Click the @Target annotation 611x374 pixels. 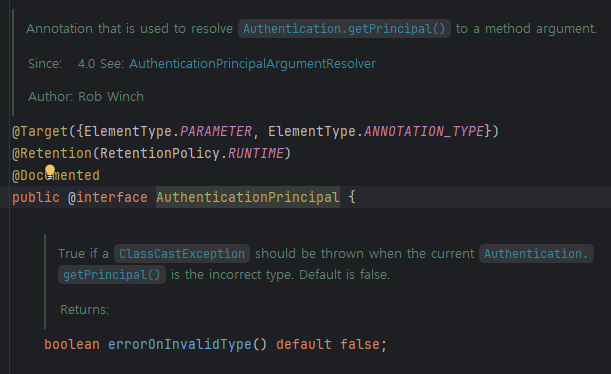coord(40,131)
